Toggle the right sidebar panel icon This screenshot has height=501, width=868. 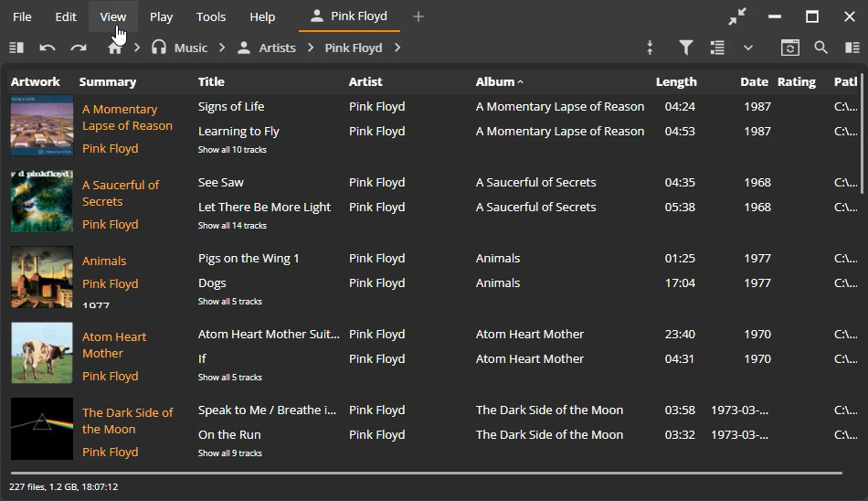(852, 48)
